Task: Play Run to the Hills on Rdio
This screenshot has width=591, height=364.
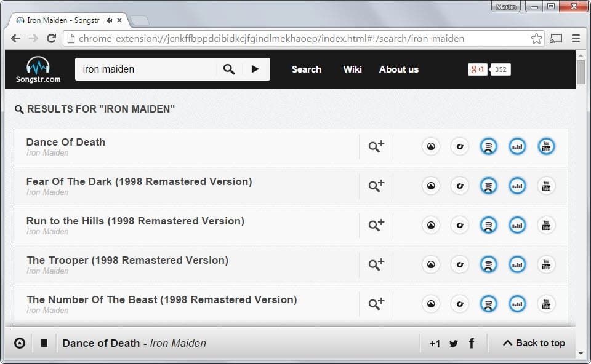Action: click(x=459, y=225)
